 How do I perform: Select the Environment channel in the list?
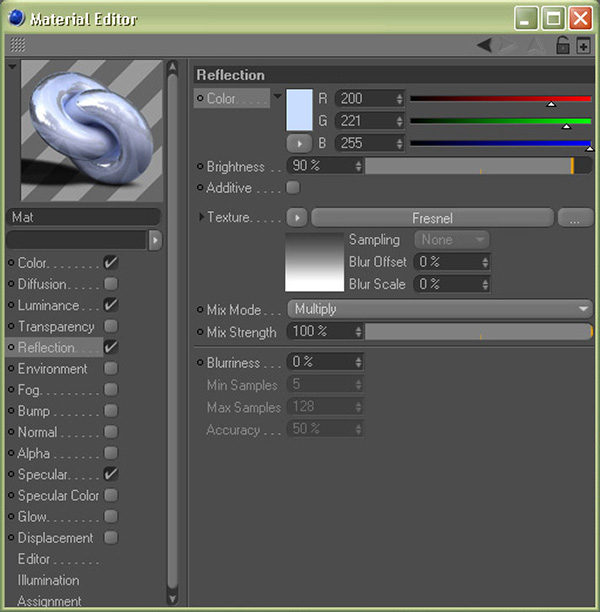click(52, 368)
